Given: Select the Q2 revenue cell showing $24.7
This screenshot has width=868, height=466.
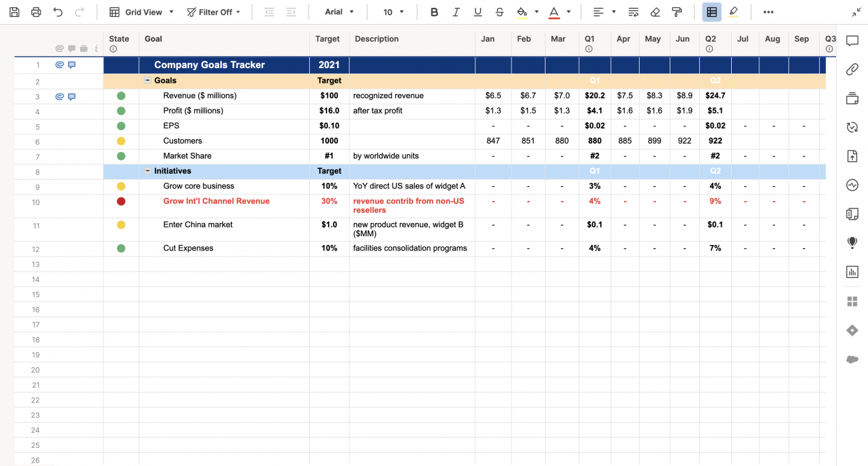Looking at the screenshot, I should (714, 95).
